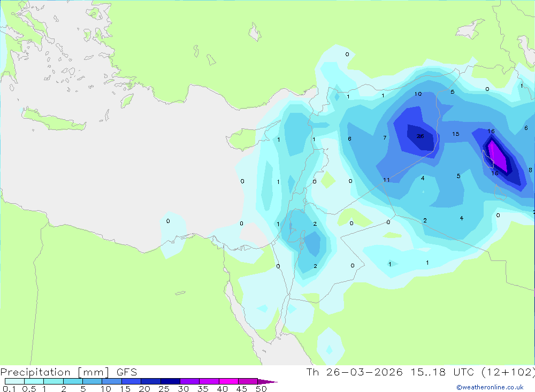
Task: Click the legend label '25'
Action: click(x=164, y=389)
